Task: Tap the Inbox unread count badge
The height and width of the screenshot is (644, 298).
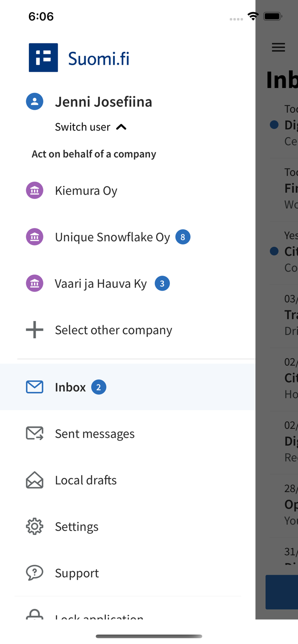Action: pyautogui.click(x=98, y=387)
